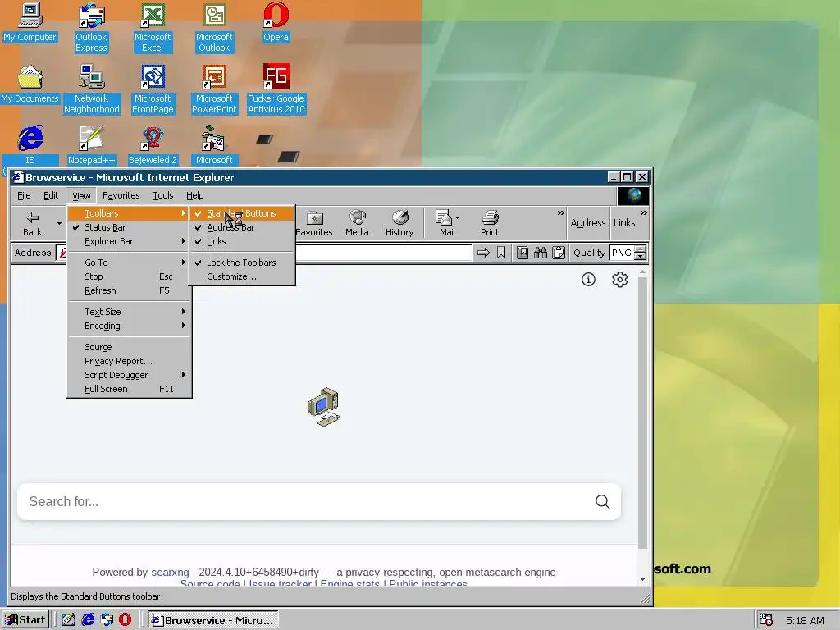Viewport: 840px width, 630px height.
Task: Click the Outlook Express Quick Launch icon
Action: (x=107, y=619)
